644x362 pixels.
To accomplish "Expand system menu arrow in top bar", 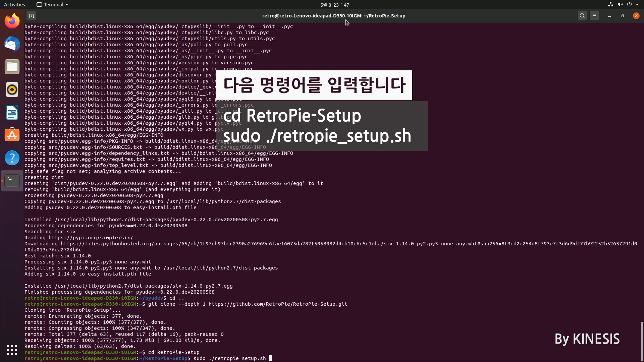I will point(637,5).
